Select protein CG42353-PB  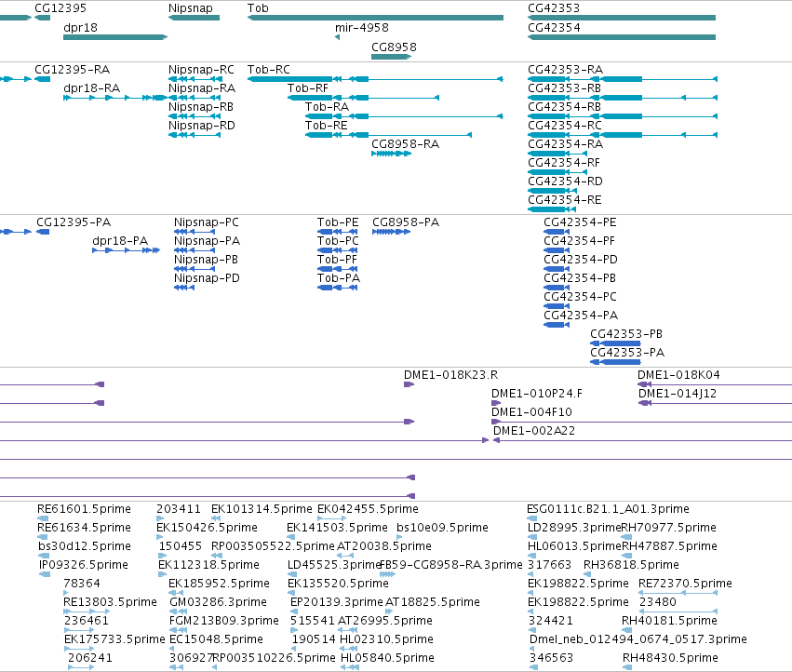[x=616, y=343]
